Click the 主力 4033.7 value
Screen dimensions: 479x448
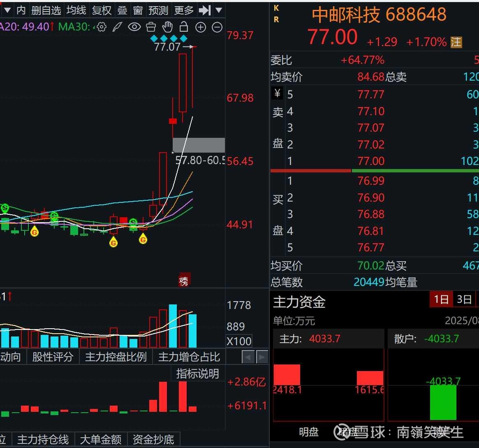click(x=325, y=339)
